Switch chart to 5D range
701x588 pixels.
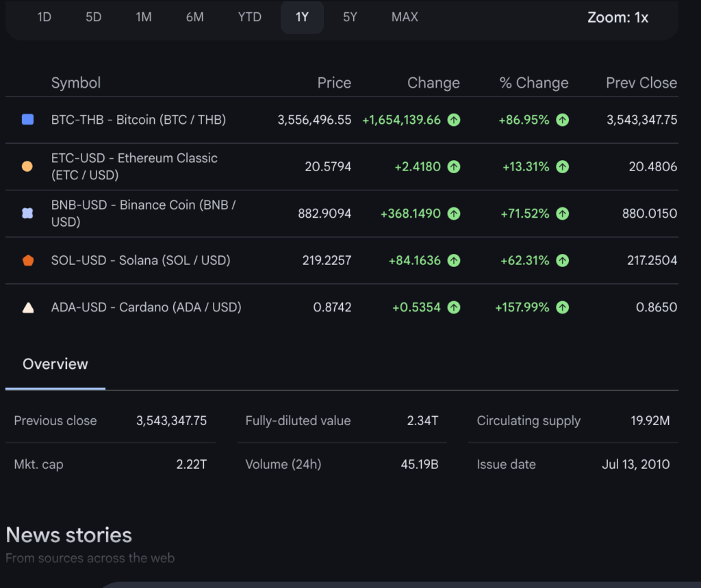93,17
